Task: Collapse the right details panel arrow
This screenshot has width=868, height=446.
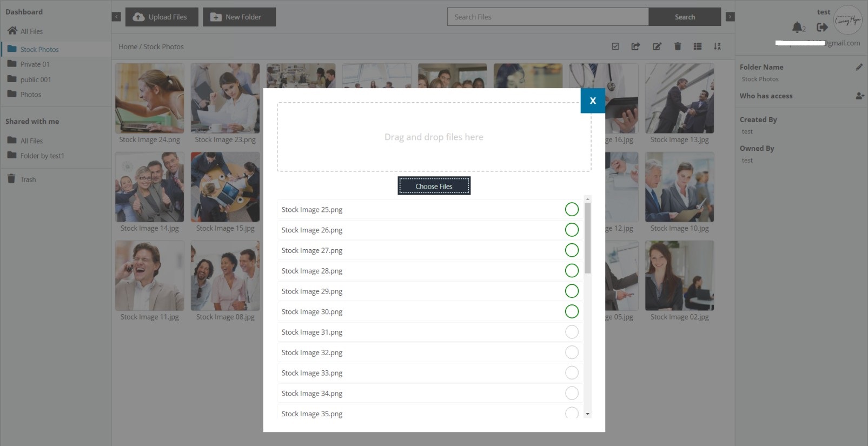Action: tap(730, 17)
